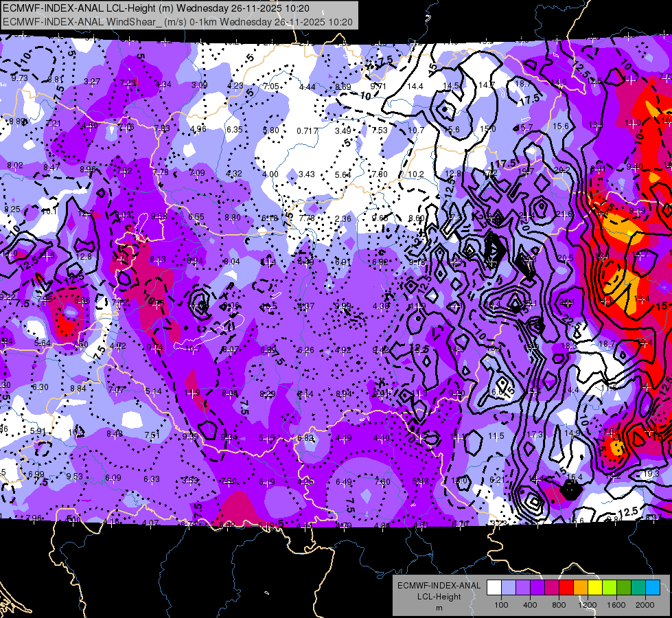Click the grid value 9.73

(20, 78)
